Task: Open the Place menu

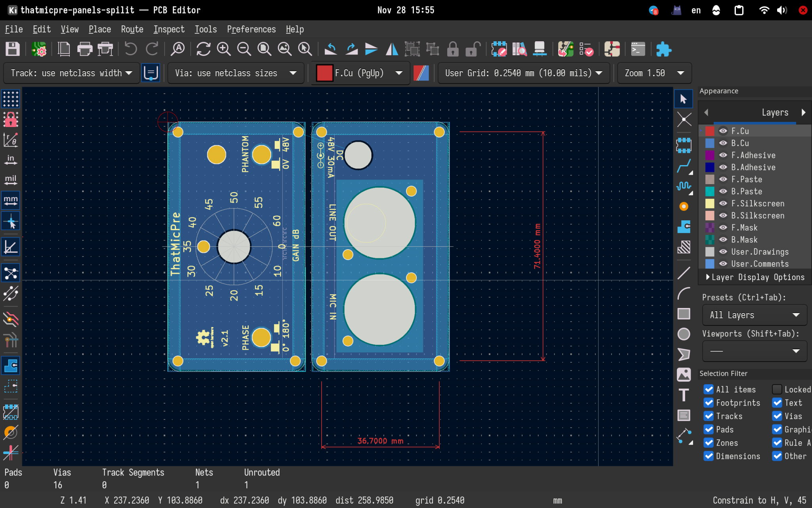Action: 100,29
